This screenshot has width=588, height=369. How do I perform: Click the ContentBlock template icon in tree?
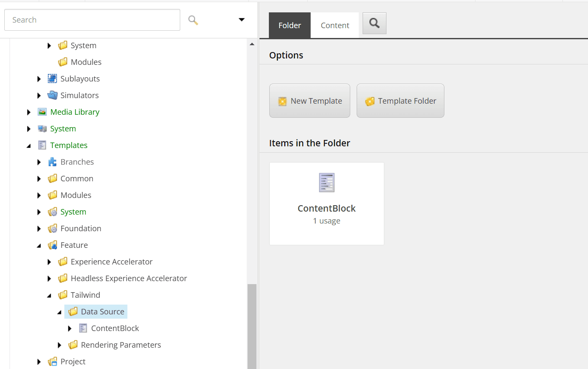pyautogui.click(x=83, y=328)
